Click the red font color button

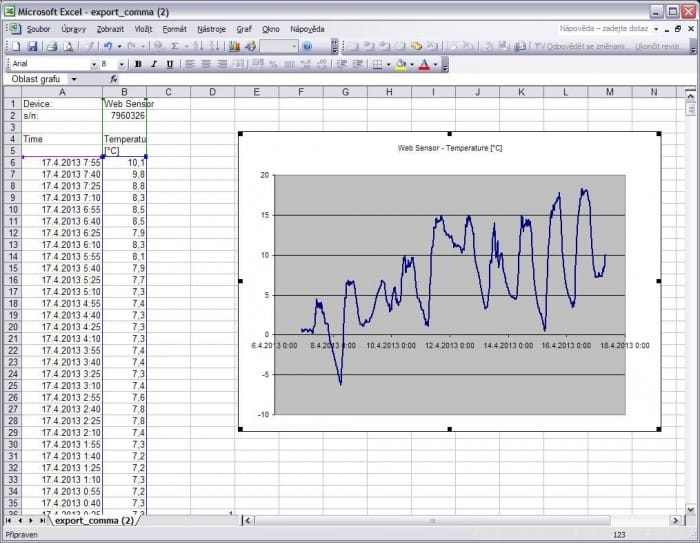424,64
